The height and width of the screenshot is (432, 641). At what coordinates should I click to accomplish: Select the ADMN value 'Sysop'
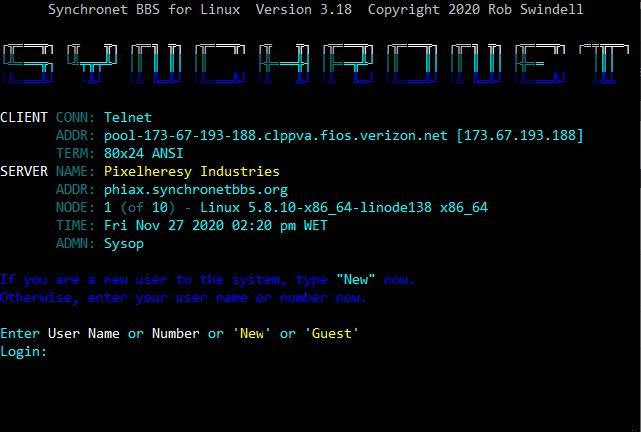pyautogui.click(x=124, y=244)
